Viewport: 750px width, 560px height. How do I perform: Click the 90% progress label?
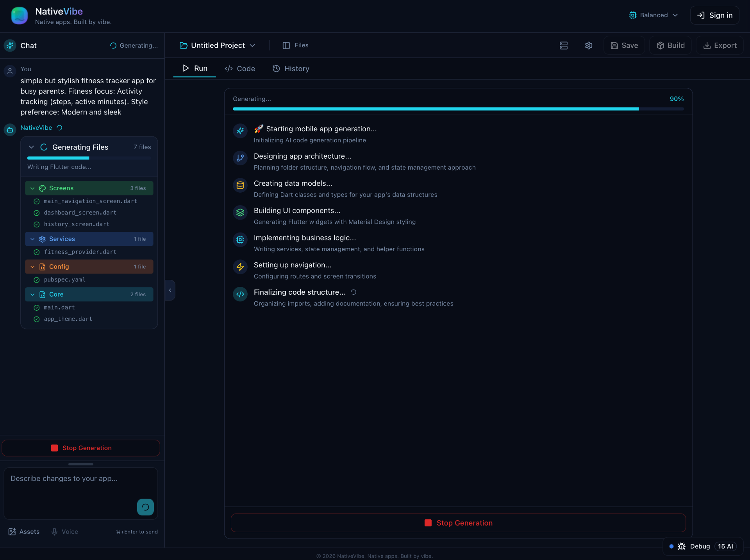click(x=677, y=99)
